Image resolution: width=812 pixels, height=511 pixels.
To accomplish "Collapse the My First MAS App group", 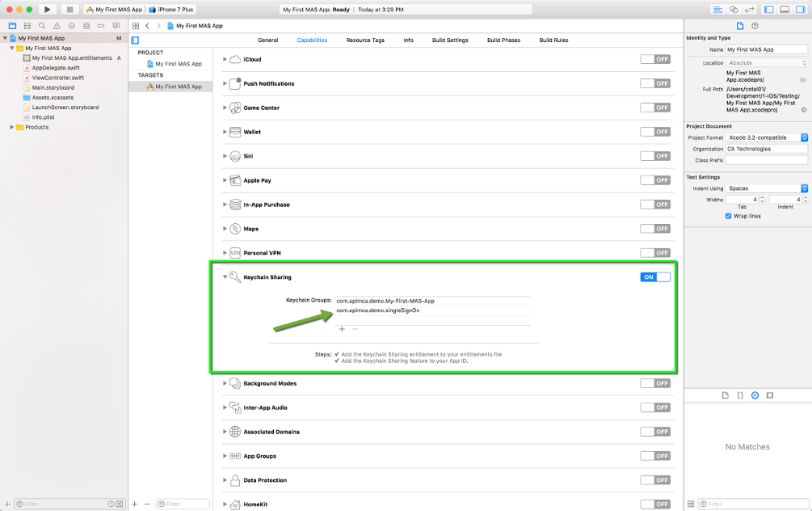I will (12, 49).
